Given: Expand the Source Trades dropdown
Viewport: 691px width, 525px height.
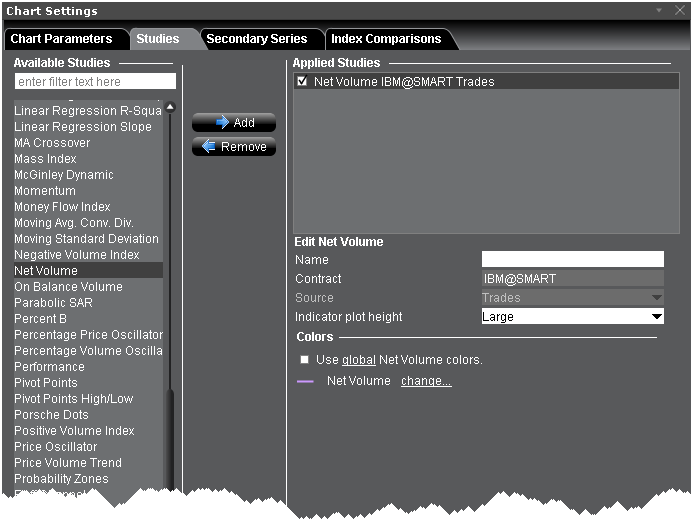Looking at the screenshot, I should coord(656,298).
